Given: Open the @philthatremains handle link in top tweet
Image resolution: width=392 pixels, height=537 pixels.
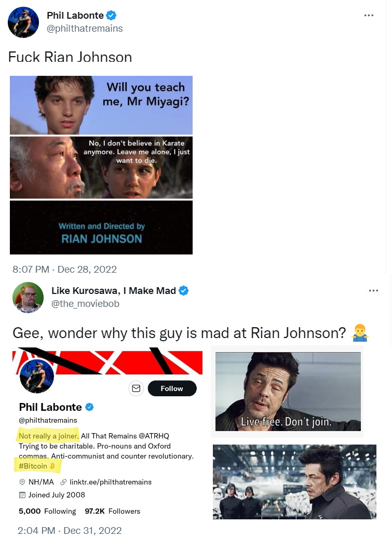Looking at the screenshot, I should [85, 29].
